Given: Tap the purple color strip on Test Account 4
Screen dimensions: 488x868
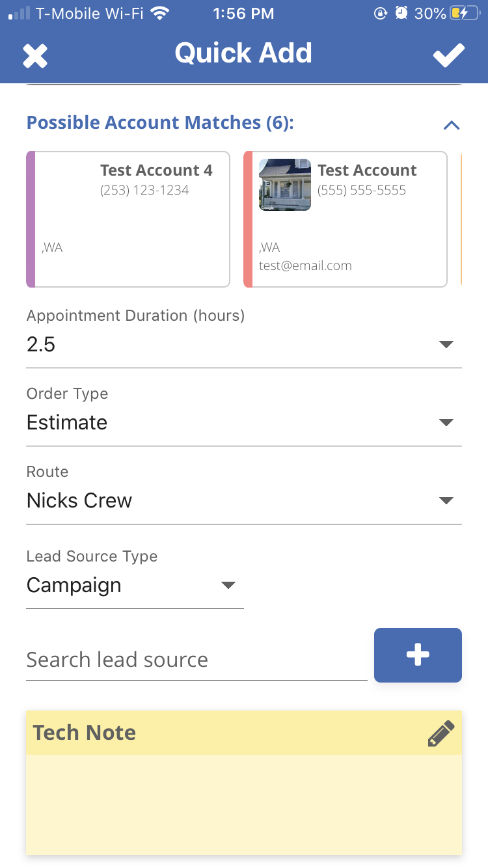Looking at the screenshot, I should pos(31,219).
